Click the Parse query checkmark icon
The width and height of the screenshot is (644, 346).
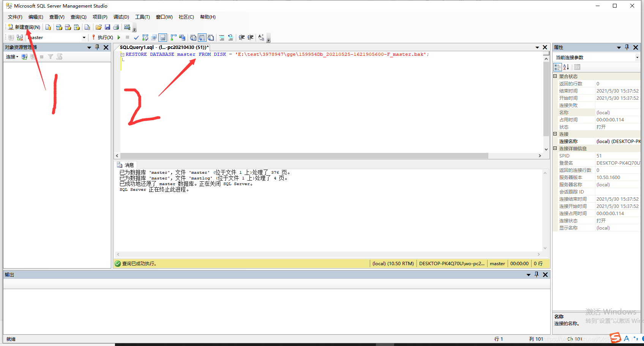137,38
